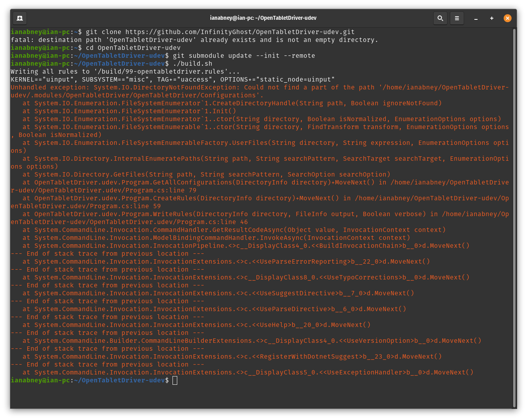Click the 'cd OpenTabletDriver-udev' command
The height and width of the screenshot is (420, 527).
click(133, 48)
